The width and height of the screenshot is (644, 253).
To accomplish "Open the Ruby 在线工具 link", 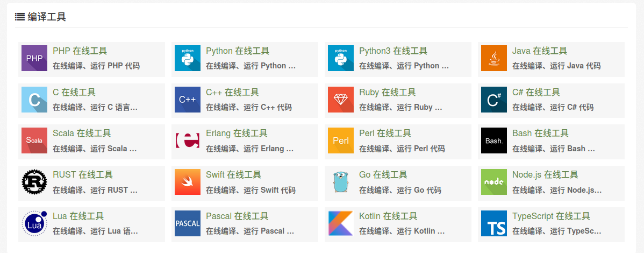I will coord(387,92).
